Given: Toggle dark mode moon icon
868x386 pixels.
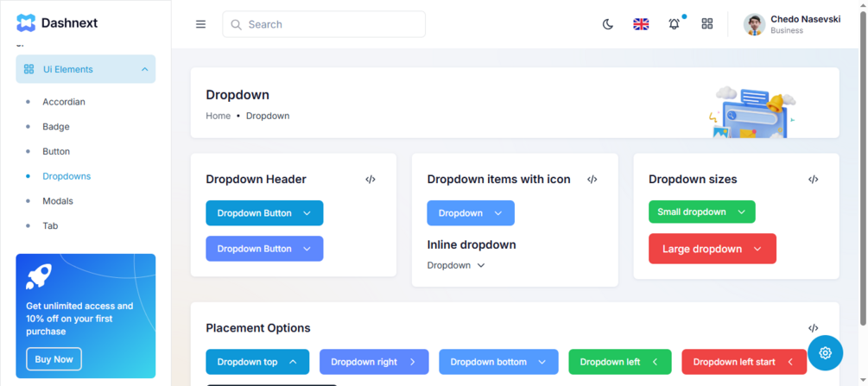Looking at the screenshot, I should [608, 24].
